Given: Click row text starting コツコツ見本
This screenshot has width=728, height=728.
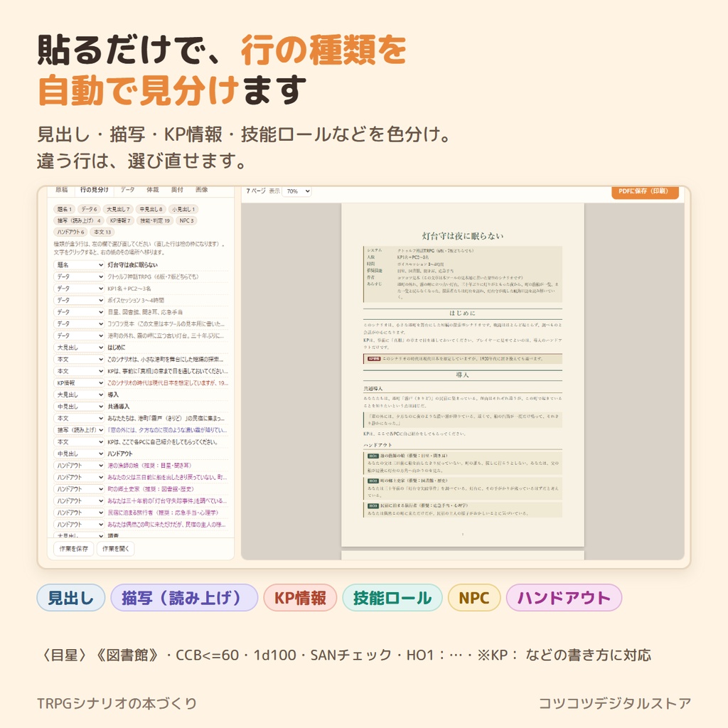Looking at the screenshot, I should pyautogui.click(x=166, y=323).
